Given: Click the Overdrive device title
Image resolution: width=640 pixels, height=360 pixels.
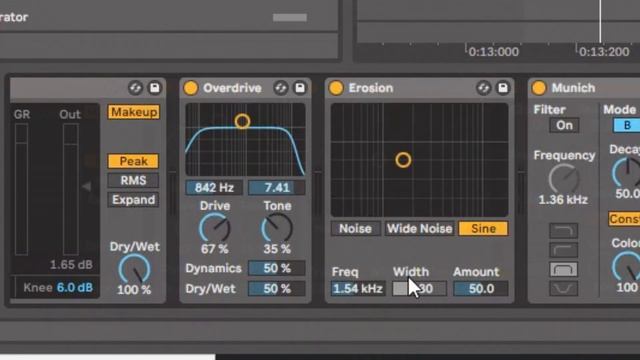Looking at the screenshot, I should [232, 88].
